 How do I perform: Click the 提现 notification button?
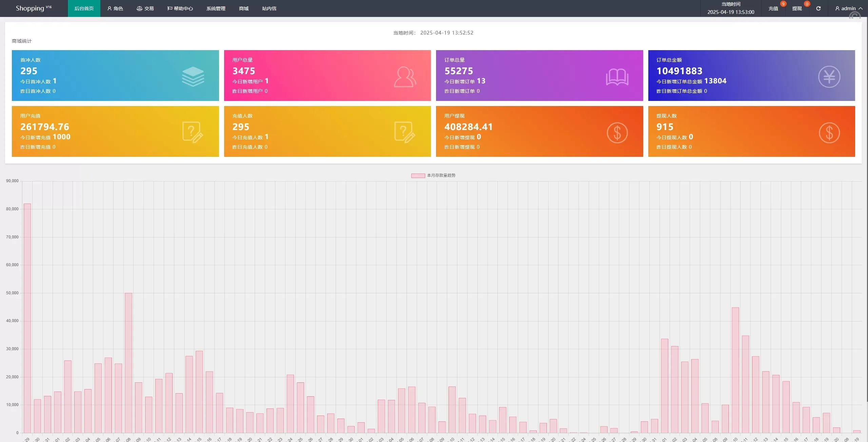[x=797, y=8]
